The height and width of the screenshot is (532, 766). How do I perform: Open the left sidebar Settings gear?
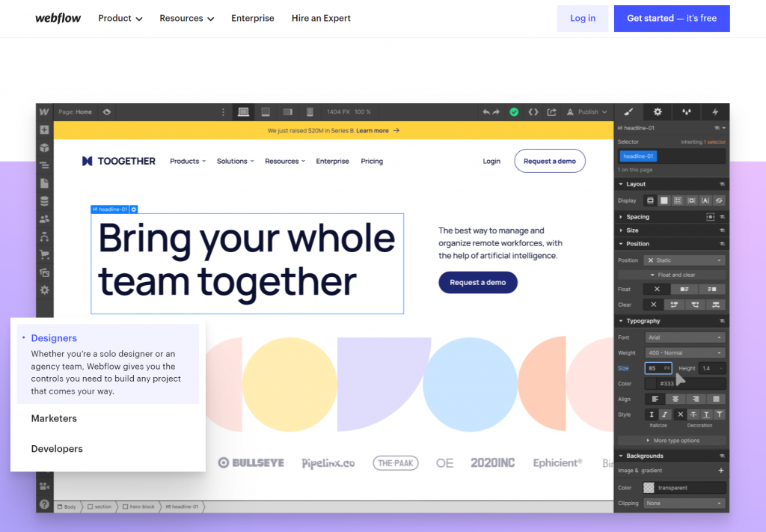pos(44,290)
